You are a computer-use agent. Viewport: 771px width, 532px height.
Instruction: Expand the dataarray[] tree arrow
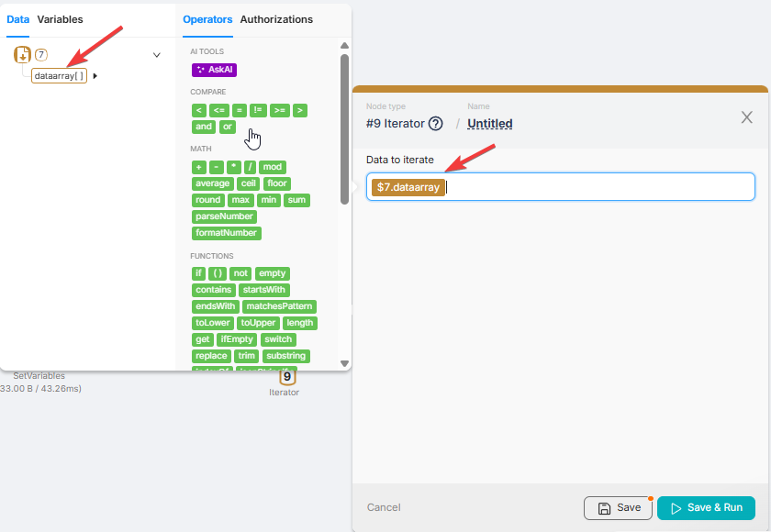pos(95,76)
